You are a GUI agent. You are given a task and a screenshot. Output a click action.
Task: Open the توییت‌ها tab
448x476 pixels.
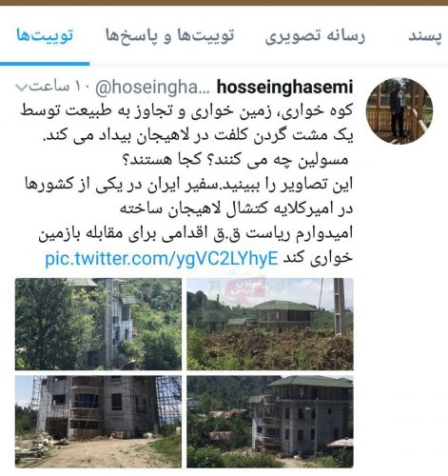click(45, 35)
